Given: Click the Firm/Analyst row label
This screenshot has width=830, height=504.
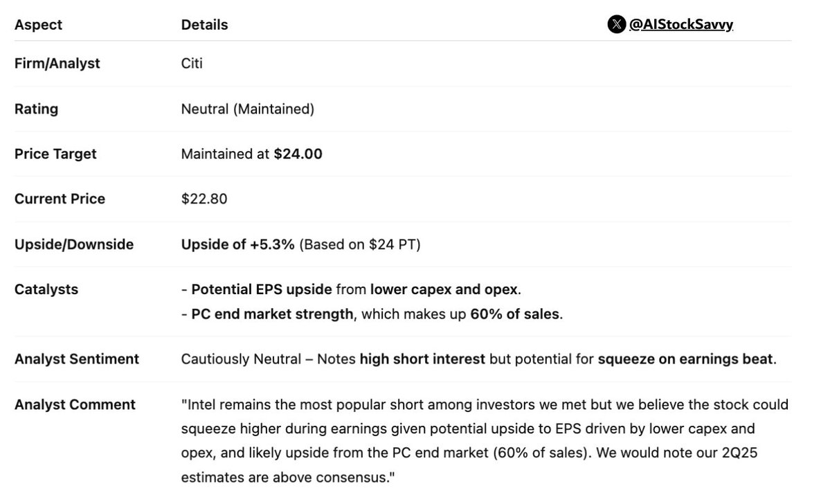Looking at the screenshot, I should click(57, 64).
